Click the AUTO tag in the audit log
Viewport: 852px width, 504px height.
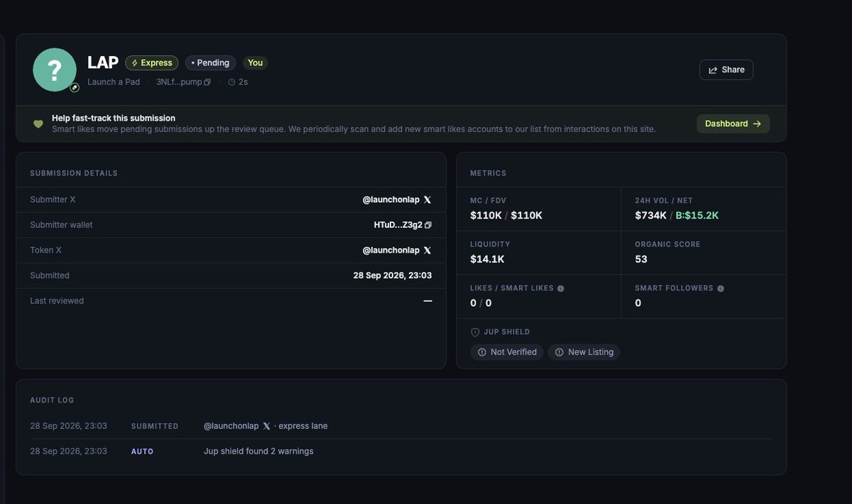(142, 451)
